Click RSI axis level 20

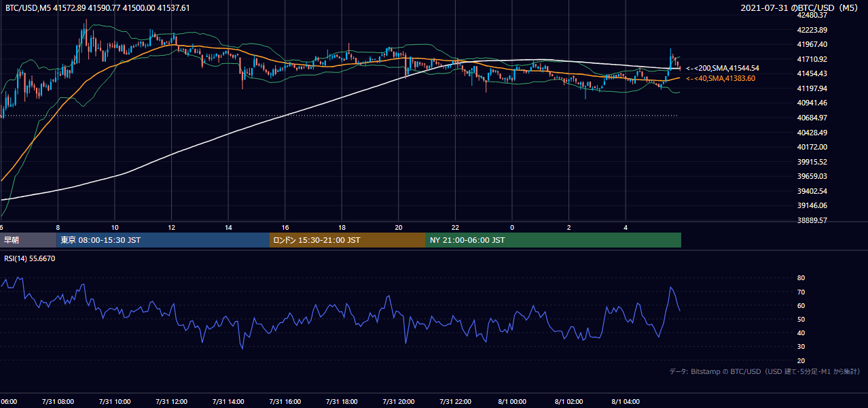(801, 360)
